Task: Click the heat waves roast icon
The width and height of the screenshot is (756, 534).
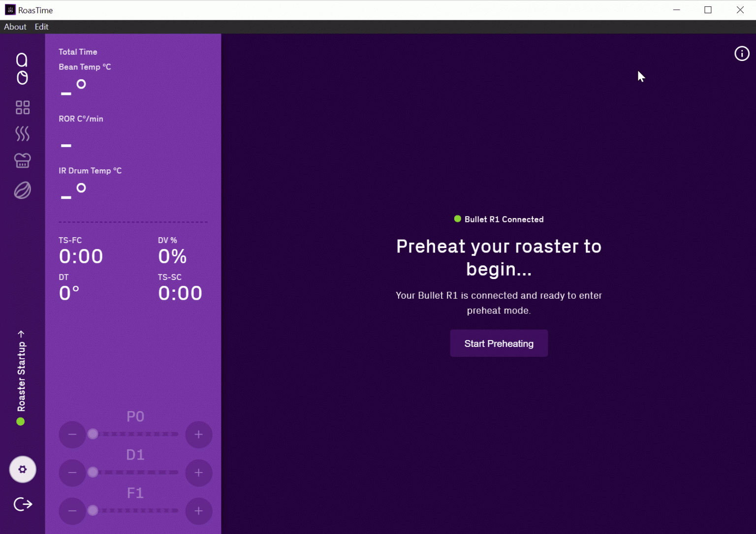Action: [x=23, y=133]
